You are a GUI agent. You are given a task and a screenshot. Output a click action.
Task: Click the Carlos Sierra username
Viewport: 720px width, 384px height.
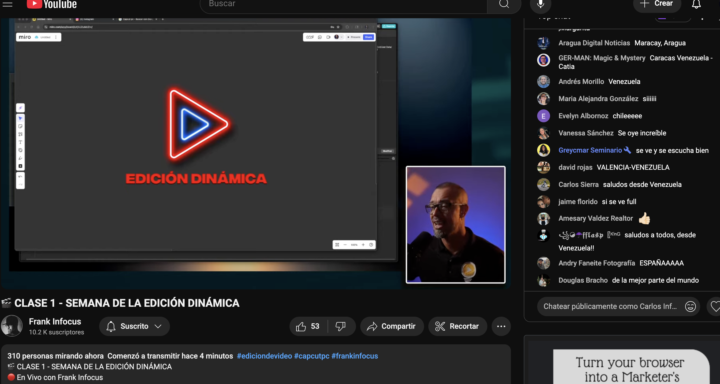tap(578, 184)
